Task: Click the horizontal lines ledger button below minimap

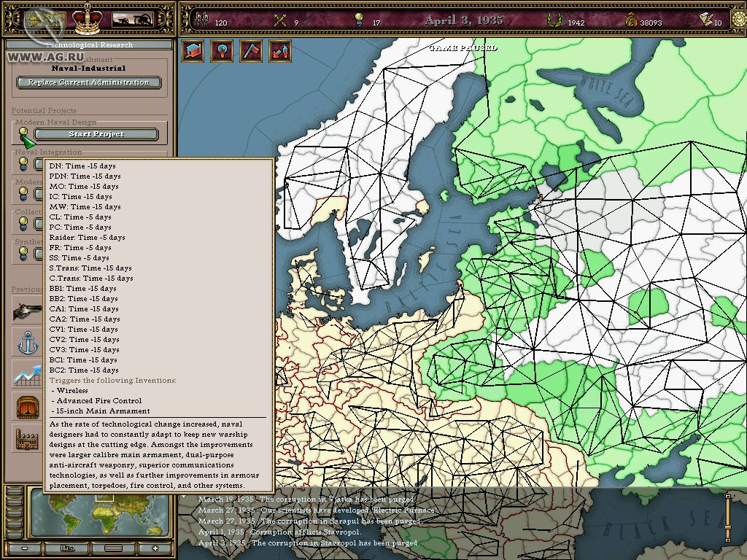Action: (x=113, y=548)
